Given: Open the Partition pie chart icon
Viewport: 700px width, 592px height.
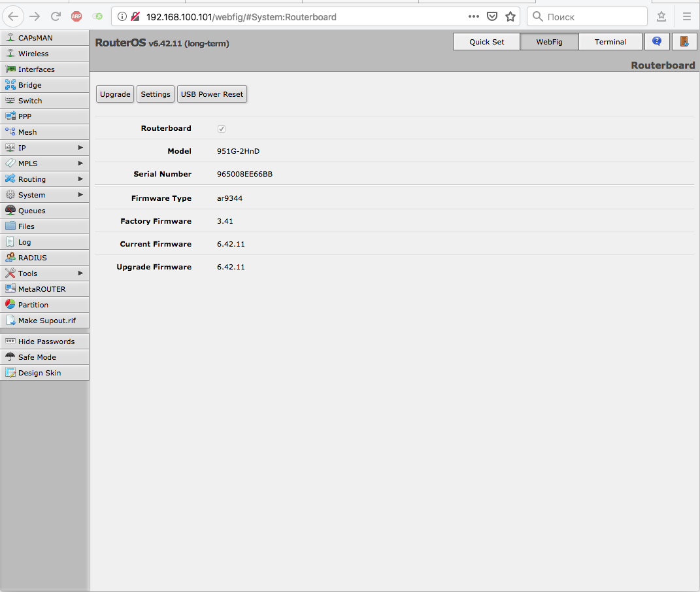Looking at the screenshot, I should (10, 305).
